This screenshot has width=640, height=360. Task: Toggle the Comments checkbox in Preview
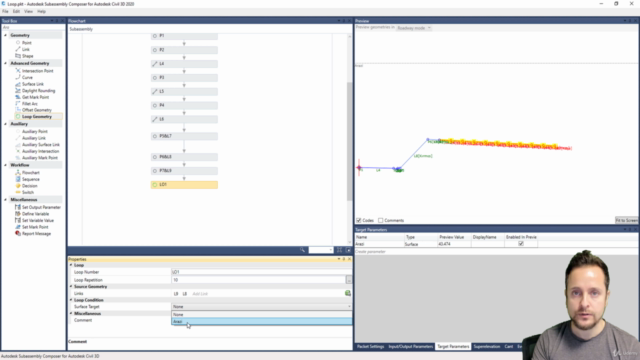pyautogui.click(x=380, y=220)
